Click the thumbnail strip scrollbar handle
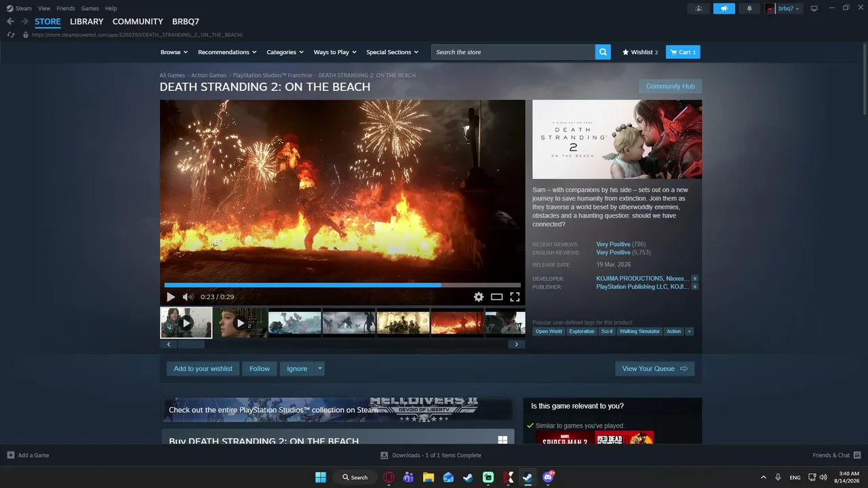This screenshot has height=488, width=868. [x=191, y=344]
